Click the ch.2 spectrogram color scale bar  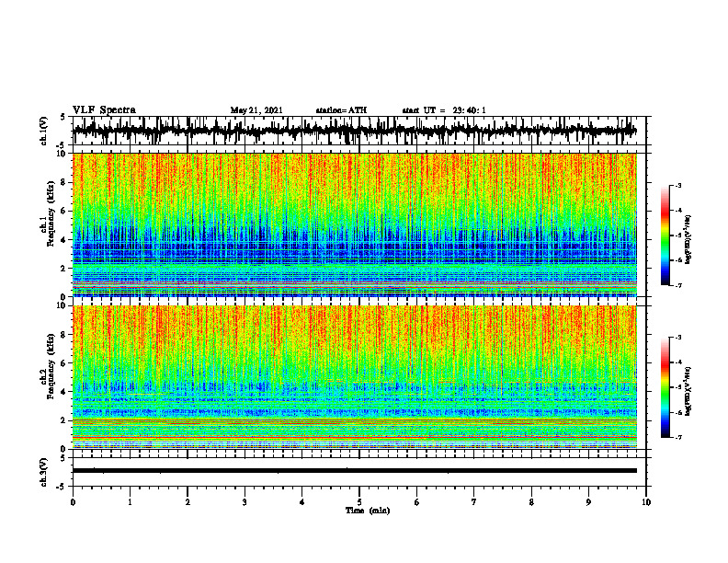(665, 387)
